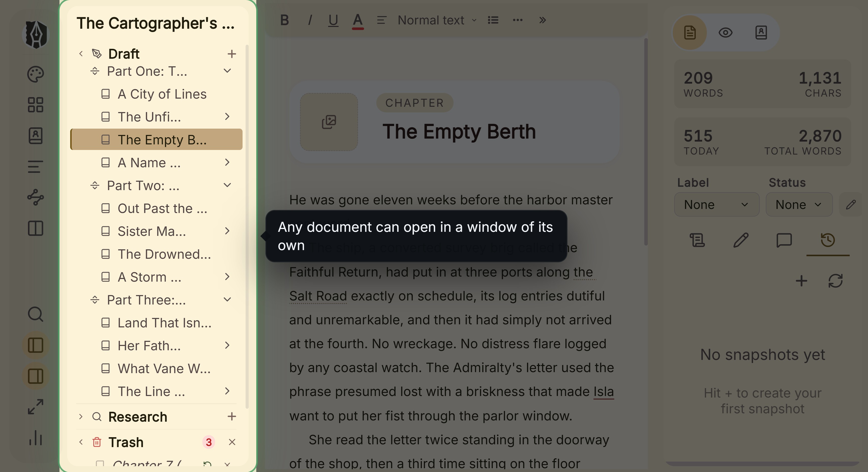This screenshot has height=472, width=868.
Task: Expand The Line ... chapter chevron
Action: 228,391
